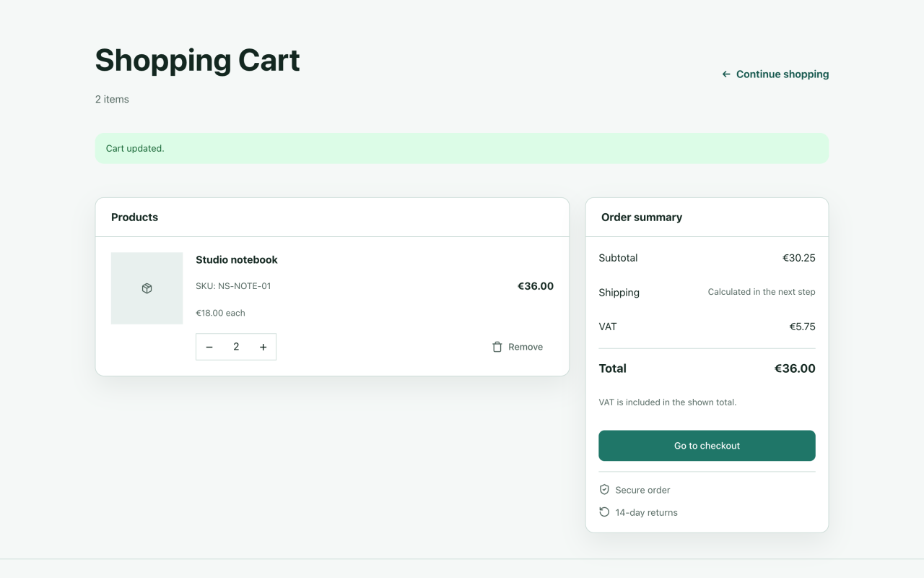
Task: Click the Shipping label
Action: pyautogui.click(x=619, y=293)
